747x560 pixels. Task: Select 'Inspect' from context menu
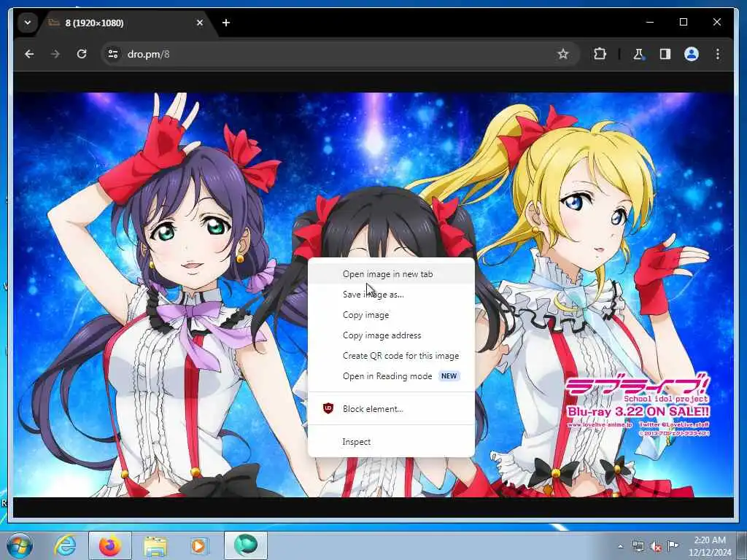(x=391, y=442)
